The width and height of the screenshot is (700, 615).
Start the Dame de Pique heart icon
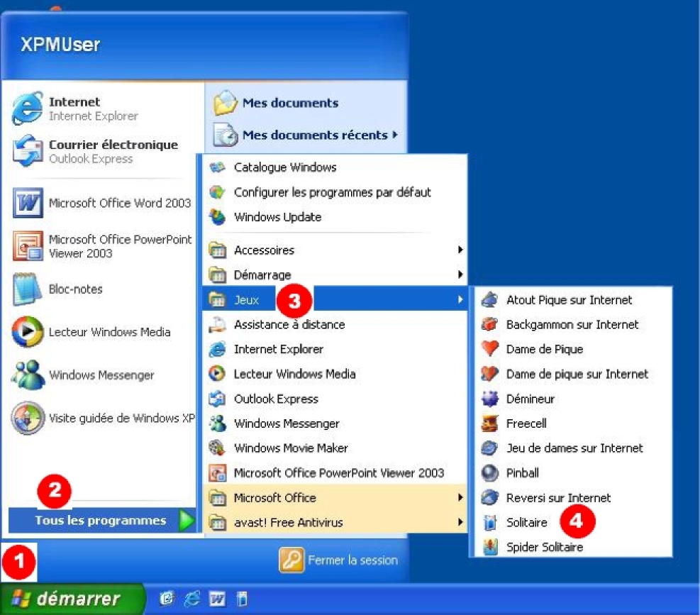tap(490, 349)
